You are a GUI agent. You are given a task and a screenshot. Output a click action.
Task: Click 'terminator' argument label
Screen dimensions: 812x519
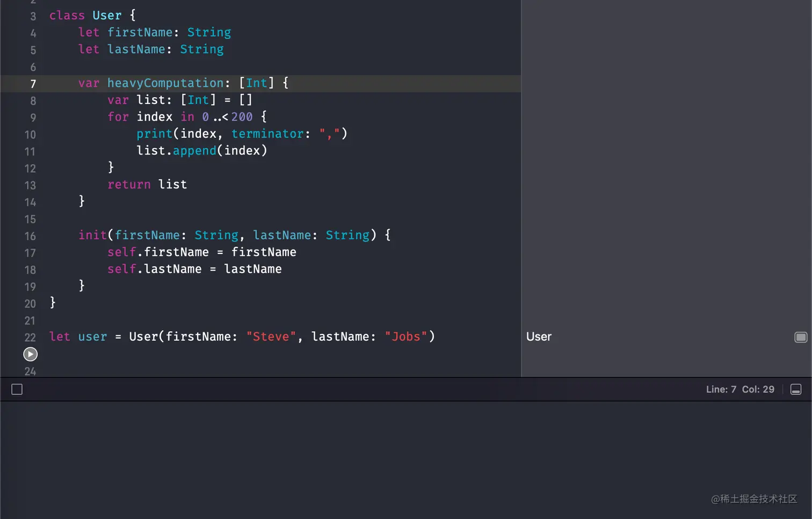[x=267, y=134]
